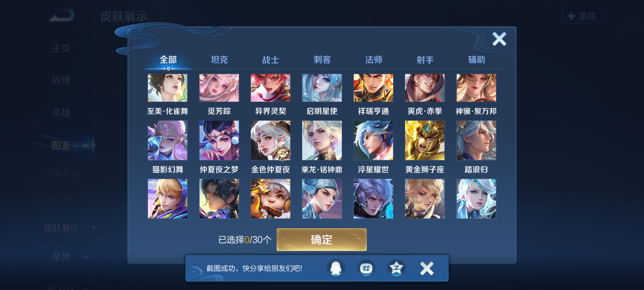Pick the 启明星使 skin portrait

322,88
